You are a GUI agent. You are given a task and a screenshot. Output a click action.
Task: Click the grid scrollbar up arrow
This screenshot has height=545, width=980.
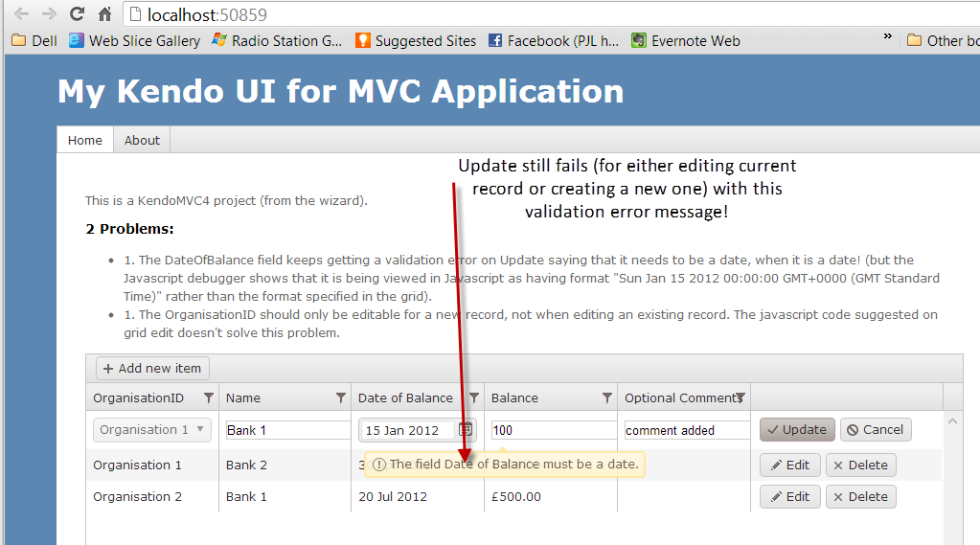952,421
